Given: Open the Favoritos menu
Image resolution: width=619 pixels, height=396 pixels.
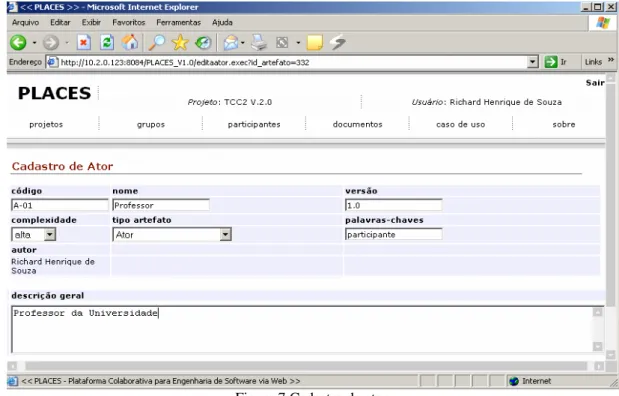Looking at the screenshot, I should (x=129, y=23).
